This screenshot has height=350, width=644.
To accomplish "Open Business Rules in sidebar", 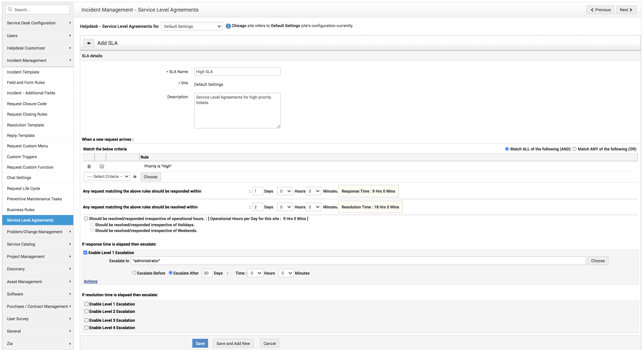I will click(21, 210).
